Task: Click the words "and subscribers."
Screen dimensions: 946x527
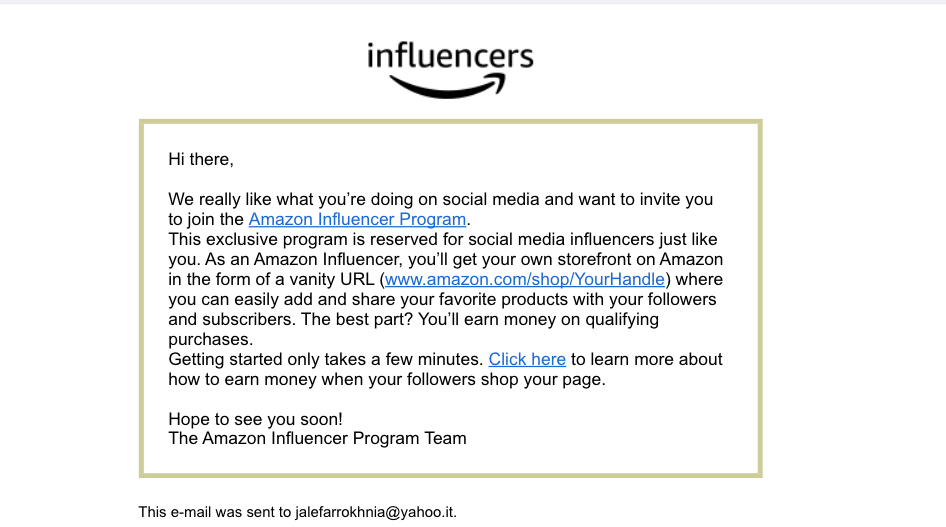Action: point(232,319)
